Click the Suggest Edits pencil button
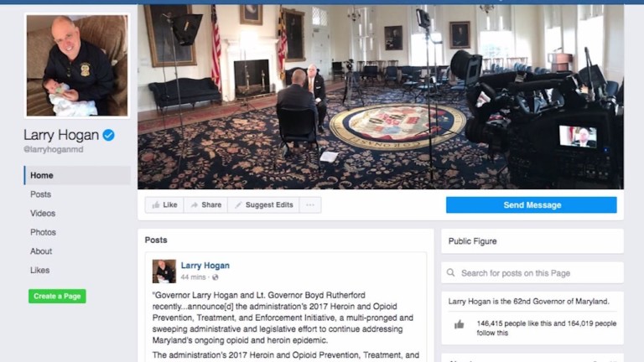This screenshot has height=362, width=644. (263, 204)
